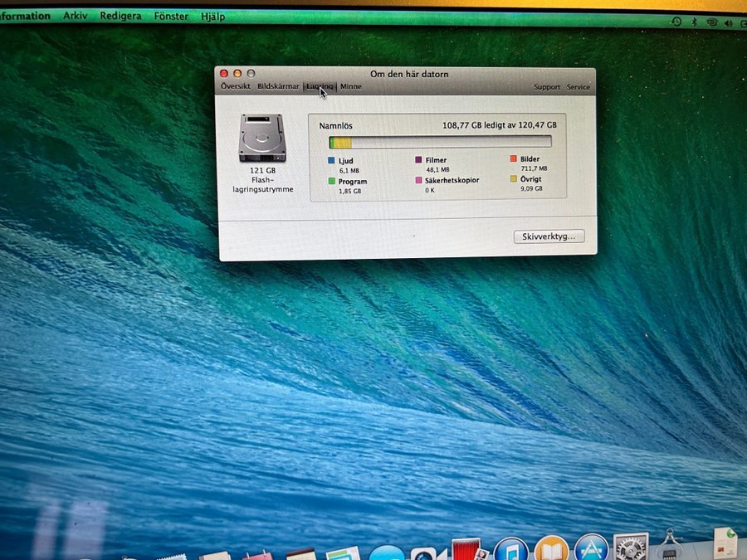Click the Bluetooth icon in menu bar
This screenshot has width=747, height=560.
[694, 22]
